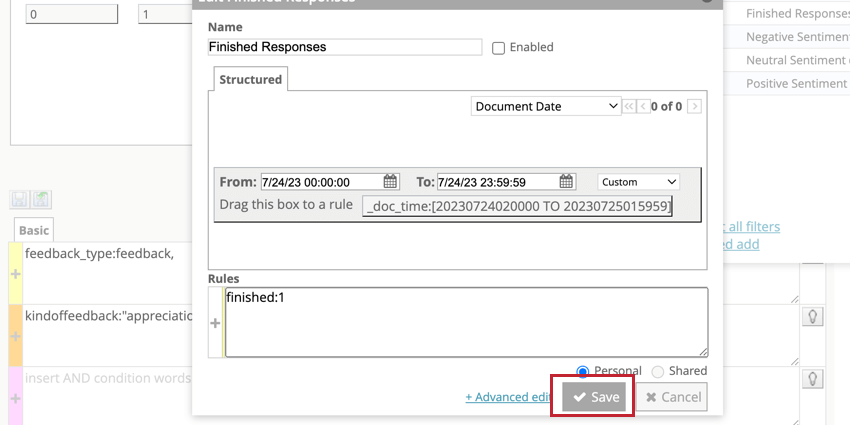The width and height of the screenshot is (850, 425).
Task: Switch to the Structured tab
Action: (x=250, y=79)
